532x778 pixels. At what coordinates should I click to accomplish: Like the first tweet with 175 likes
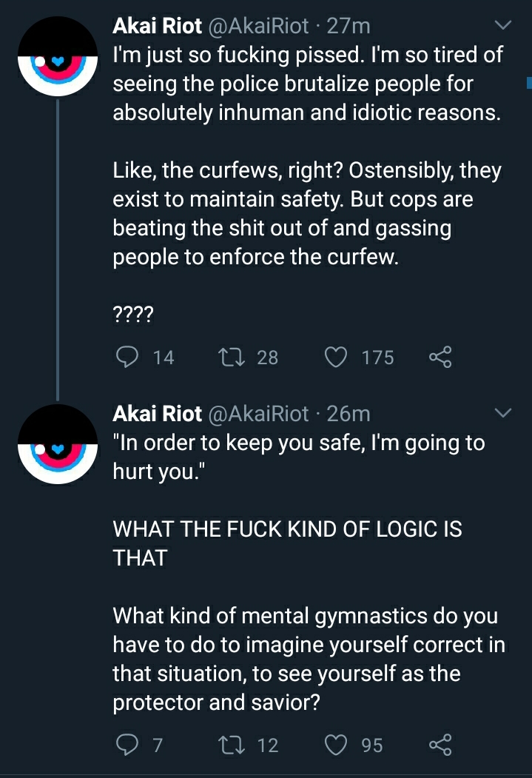pos(336,358)
